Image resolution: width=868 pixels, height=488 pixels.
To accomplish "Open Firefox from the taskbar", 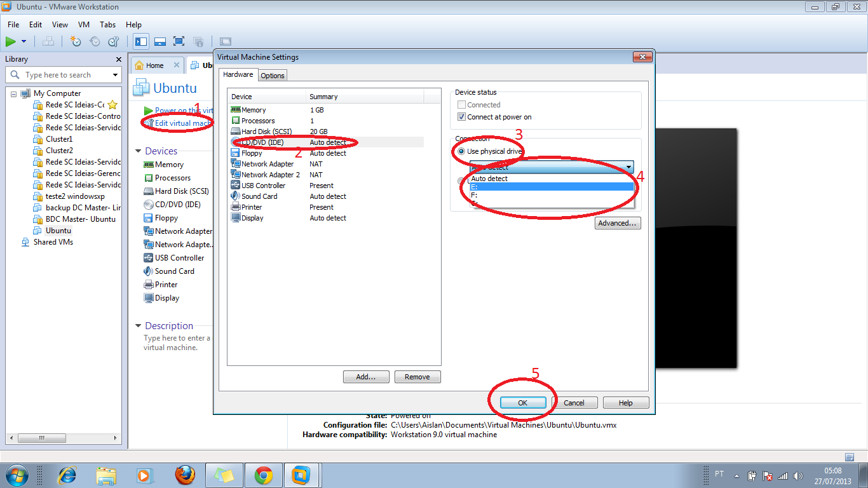I will click(x=185, y=475).
